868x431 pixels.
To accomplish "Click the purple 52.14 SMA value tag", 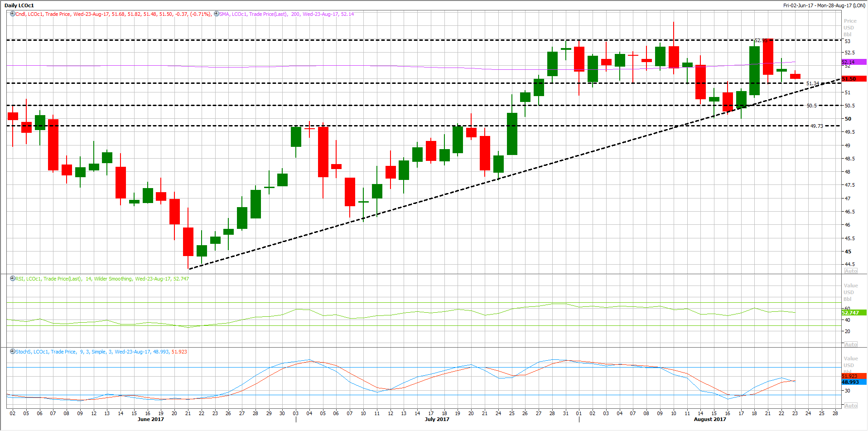I will click(x=854, y=62).
